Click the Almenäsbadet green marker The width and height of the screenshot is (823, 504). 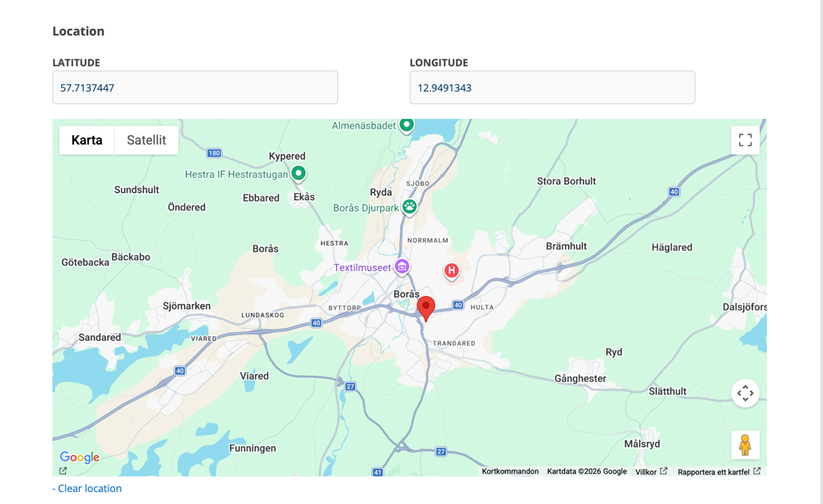pos(407,125)
